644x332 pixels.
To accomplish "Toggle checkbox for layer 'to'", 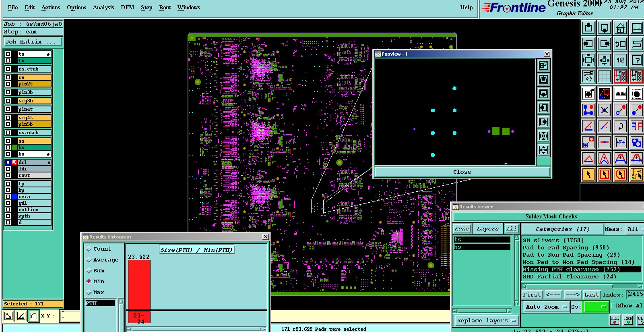I will (8, 54).
